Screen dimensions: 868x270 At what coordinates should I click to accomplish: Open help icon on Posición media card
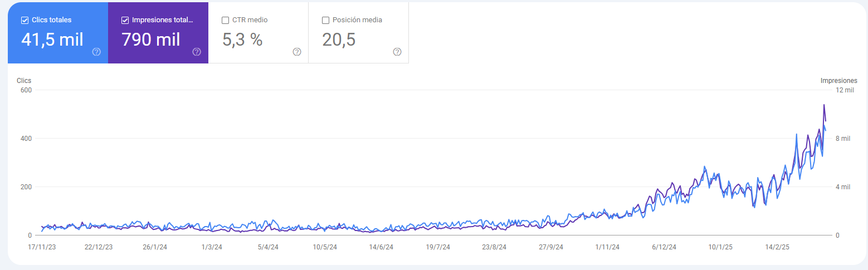point(397,52)
